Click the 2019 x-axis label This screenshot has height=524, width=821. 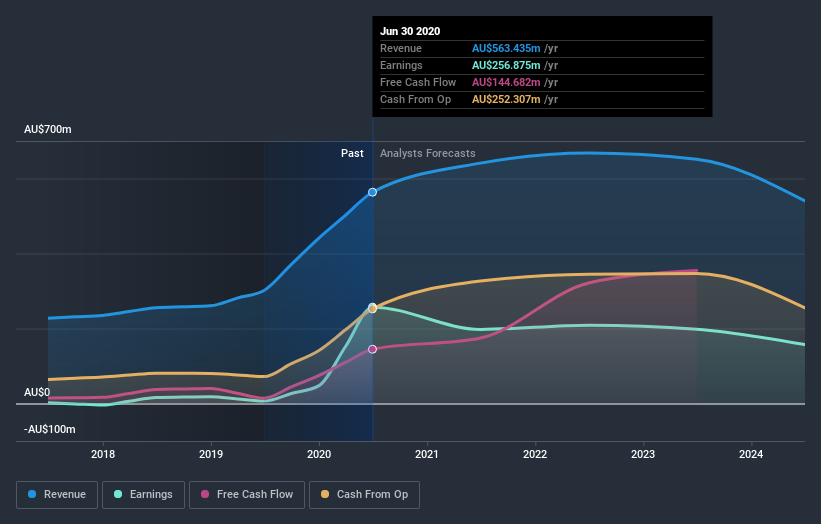tap(211, 454)
